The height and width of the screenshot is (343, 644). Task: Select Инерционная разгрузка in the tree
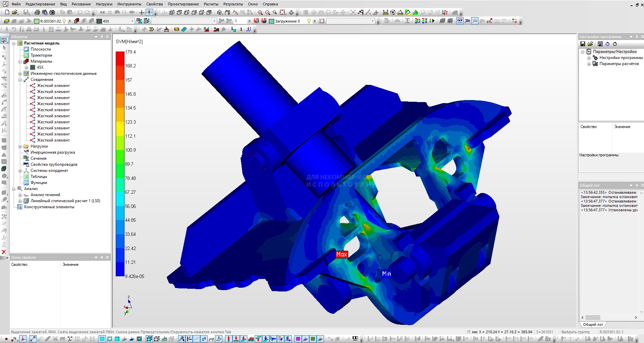click(x=52, y=152)
